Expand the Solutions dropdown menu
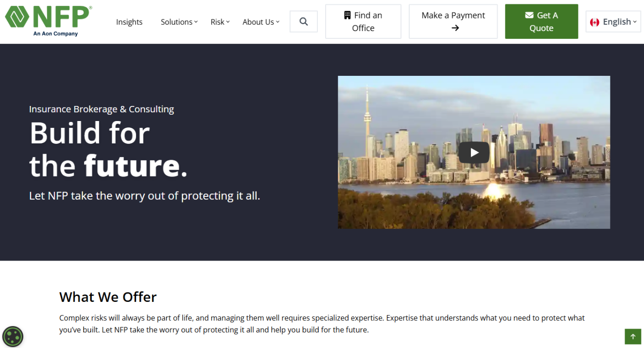The image size is (644, 348). [x=179, y=22]
